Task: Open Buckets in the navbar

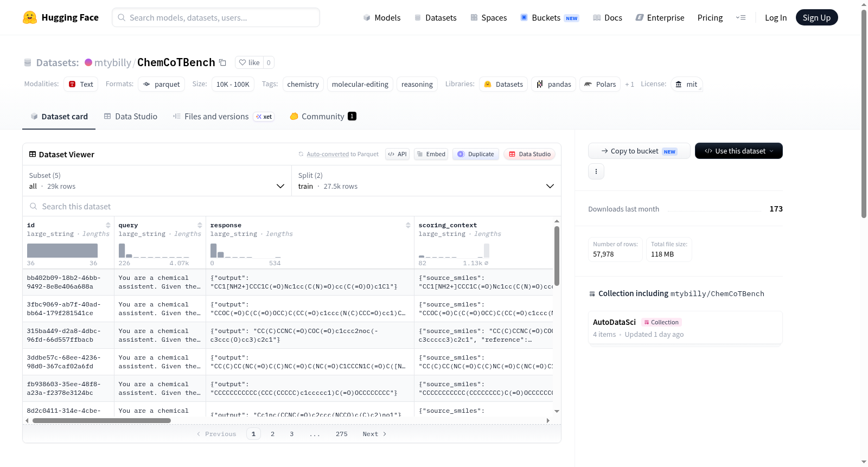Action: coord(550,17)
